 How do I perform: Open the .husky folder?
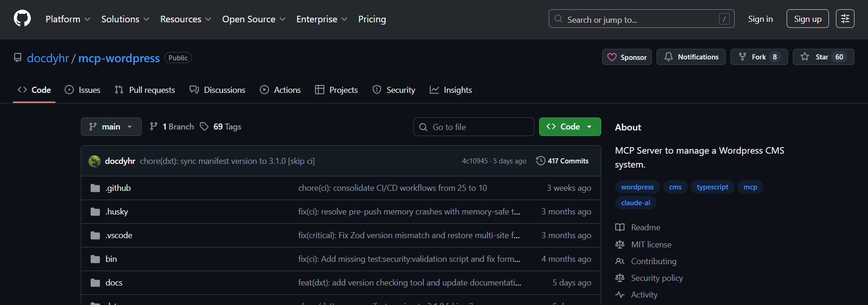(x=117, y=212)
